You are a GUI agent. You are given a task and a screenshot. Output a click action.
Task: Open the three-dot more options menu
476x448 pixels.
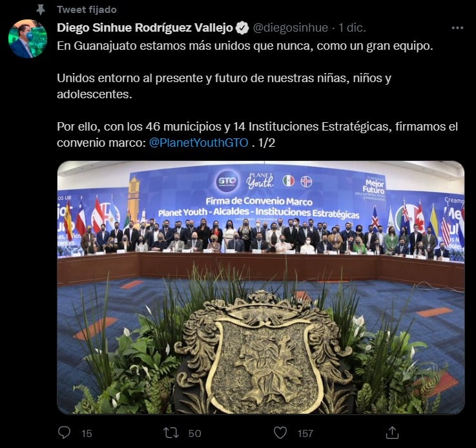pyautogui.click(x=457, y=28)
